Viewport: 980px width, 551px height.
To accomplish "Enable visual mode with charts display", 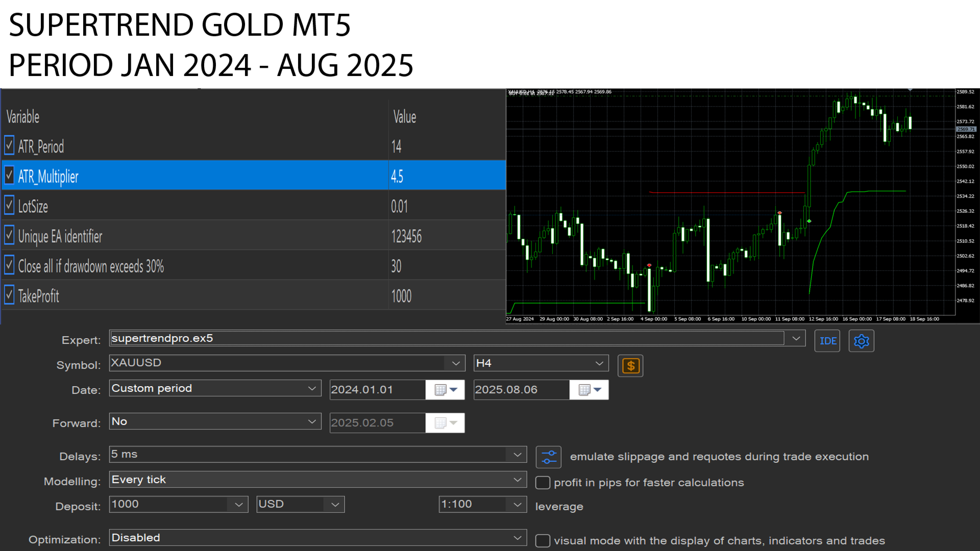I will coord(543,541).
